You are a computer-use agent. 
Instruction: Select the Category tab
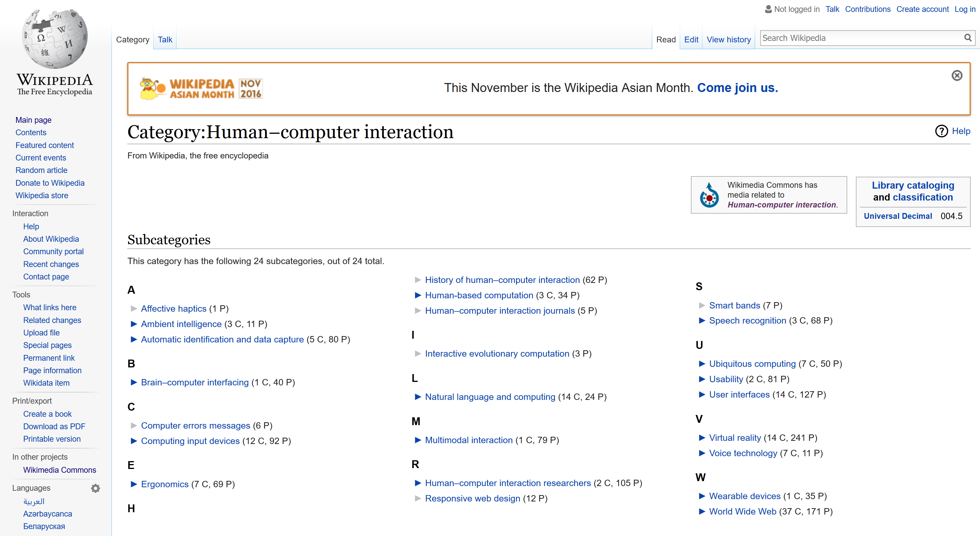point(133,39)
